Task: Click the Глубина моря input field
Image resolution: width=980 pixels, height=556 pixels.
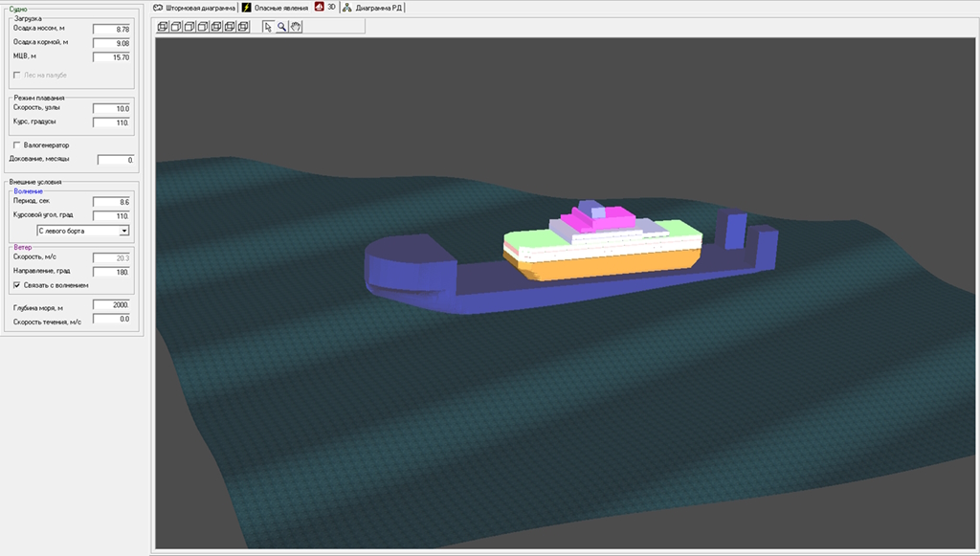Action: (111, 305)
